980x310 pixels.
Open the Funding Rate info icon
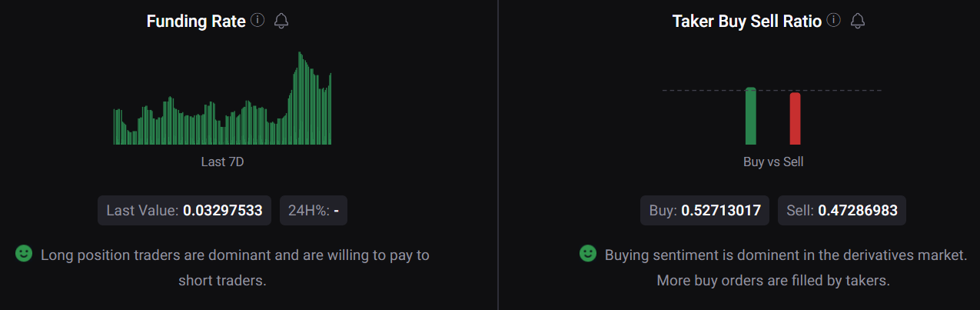coord(257,21)
